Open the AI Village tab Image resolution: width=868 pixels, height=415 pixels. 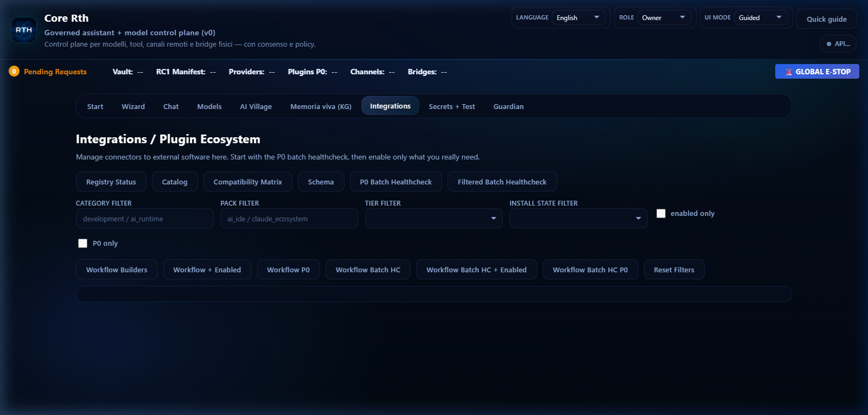tap(256, 106)
